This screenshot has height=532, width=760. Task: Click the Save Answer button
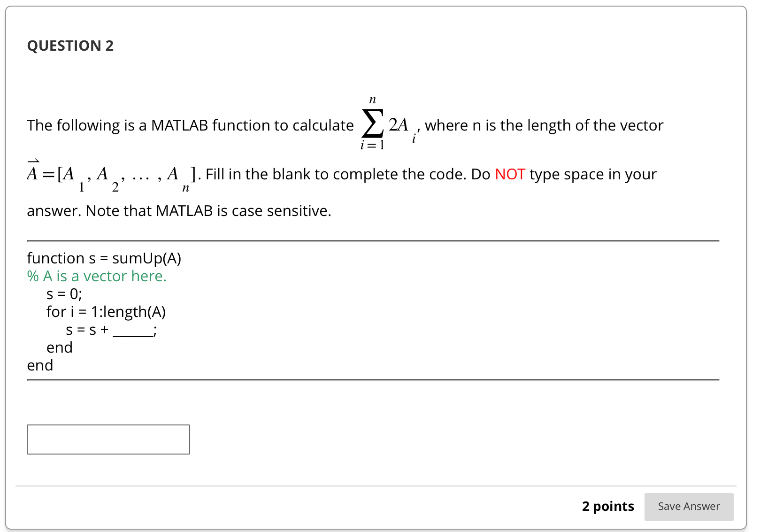coord(688,507)
